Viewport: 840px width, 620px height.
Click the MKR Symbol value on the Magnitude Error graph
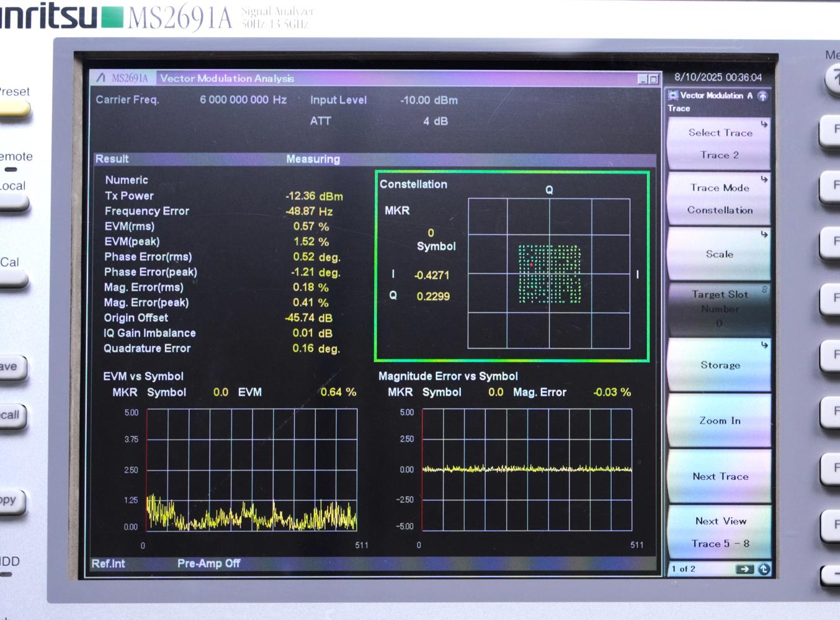click(496, 392)
